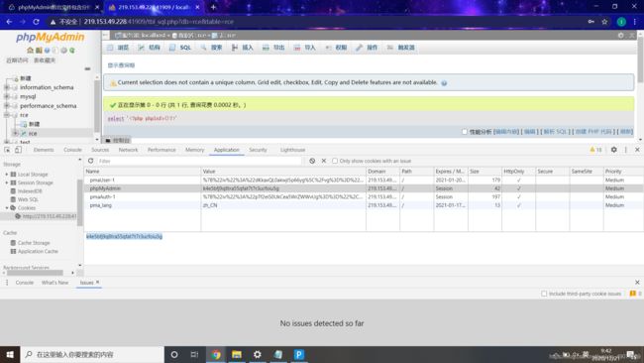Open Chrome from the Windows taskbar

click(x=216, y=354)
